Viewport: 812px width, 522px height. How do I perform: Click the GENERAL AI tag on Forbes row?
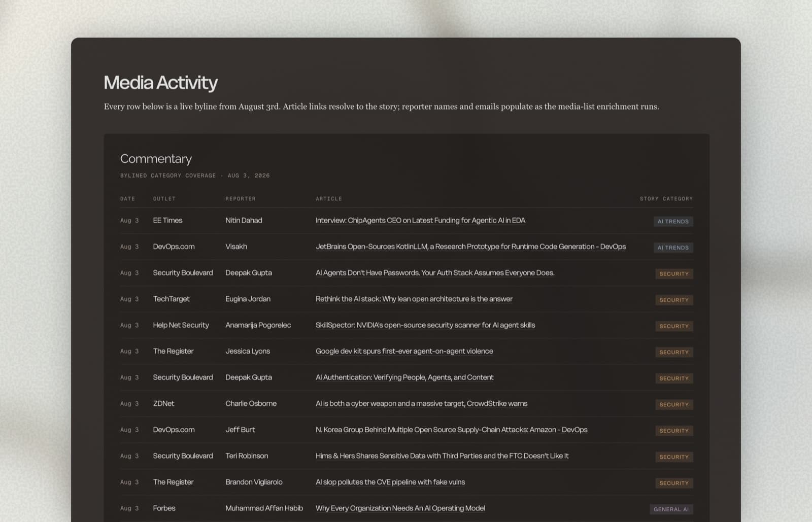click(671, 509)
